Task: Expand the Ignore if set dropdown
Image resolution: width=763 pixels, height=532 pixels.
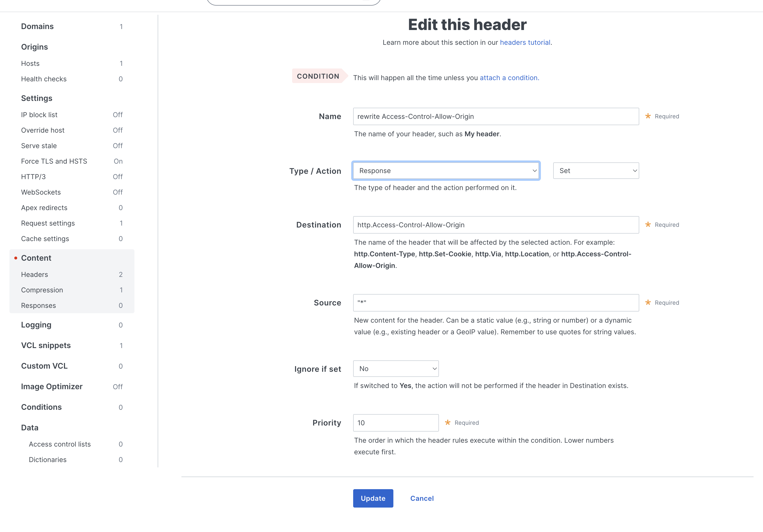Action: click(396, 369)
